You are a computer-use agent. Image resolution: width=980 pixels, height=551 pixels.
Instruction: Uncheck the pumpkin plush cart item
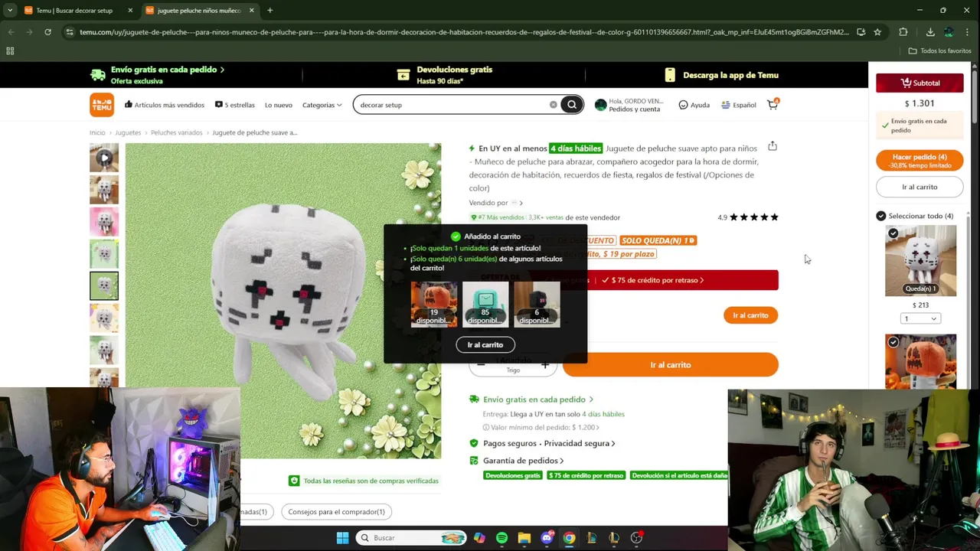893,342
